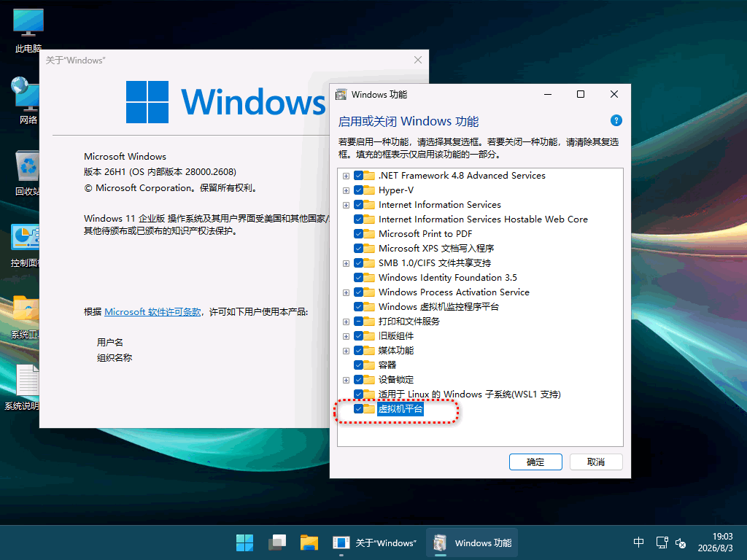The image size is (747, 560).
Task: Toggle the 打印和文件服务 partial checkbox
Action: (359, 322)
